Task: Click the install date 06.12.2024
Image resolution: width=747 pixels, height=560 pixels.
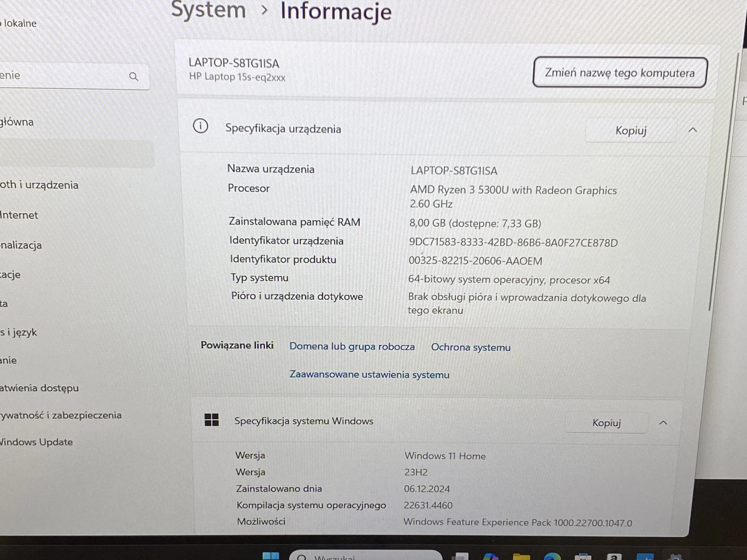Action: (427, 489)
